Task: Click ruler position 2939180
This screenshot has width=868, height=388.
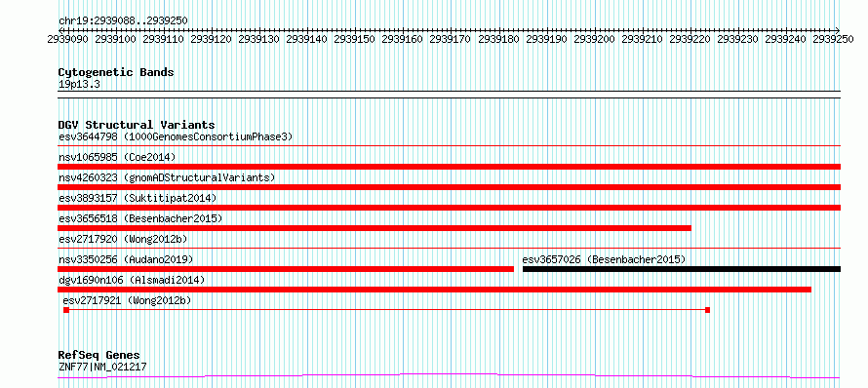Action: [498, 39]
